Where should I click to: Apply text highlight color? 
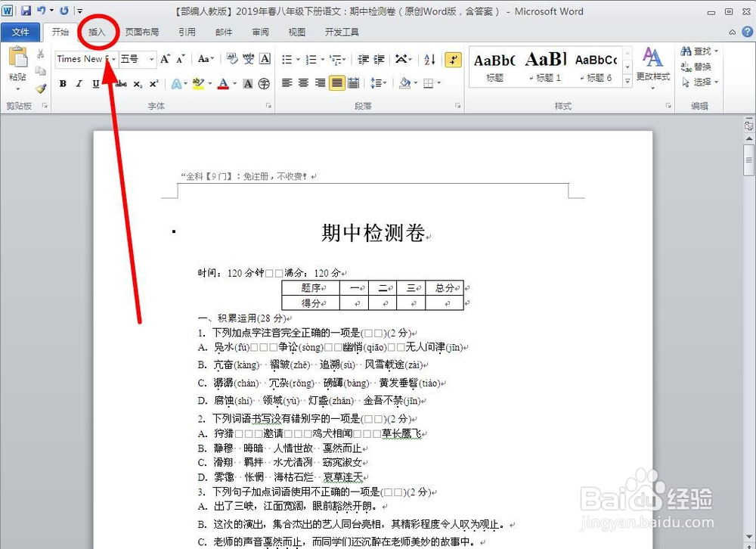click(x=197, y=83)
